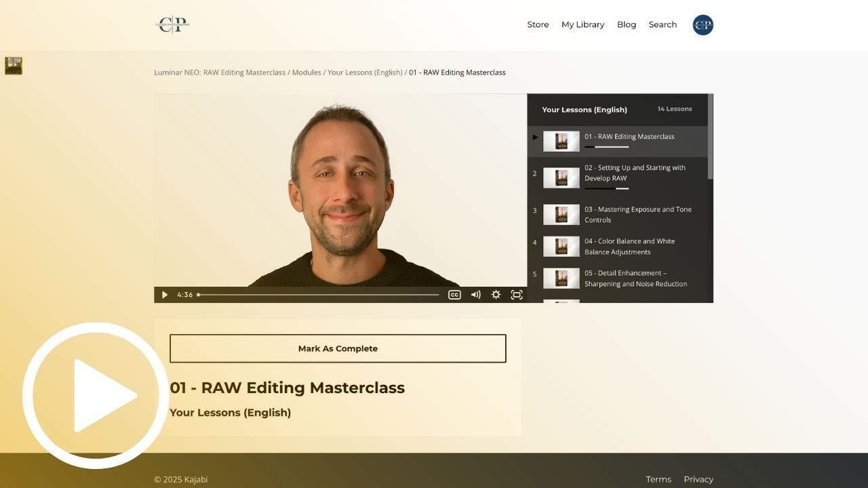Open the thumbnail for lesson 03 Mastering Exposure
The width and height of the screenshot is (868, 488).
[x=561, y=215]
